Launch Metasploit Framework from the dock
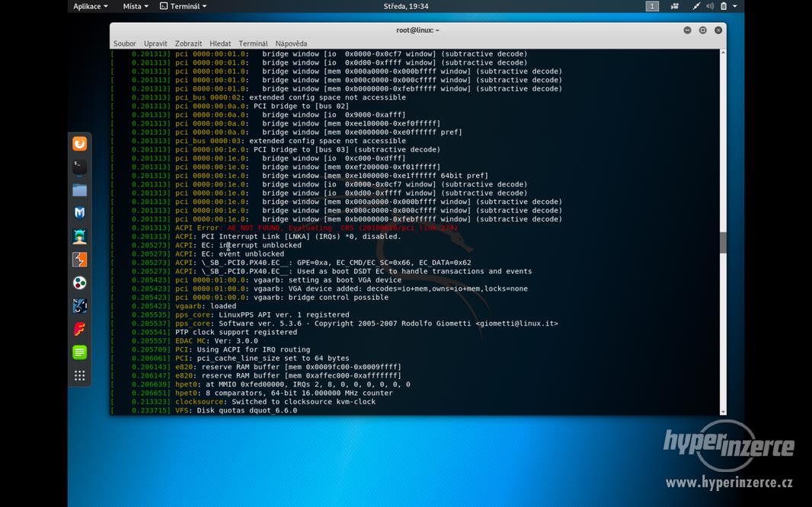Image resolution: width=812 pixels, height=507 pixels. click(x=79, y=212)
